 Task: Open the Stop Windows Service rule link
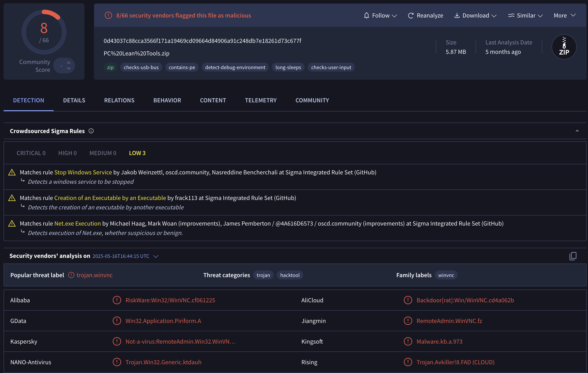(83, 172)
